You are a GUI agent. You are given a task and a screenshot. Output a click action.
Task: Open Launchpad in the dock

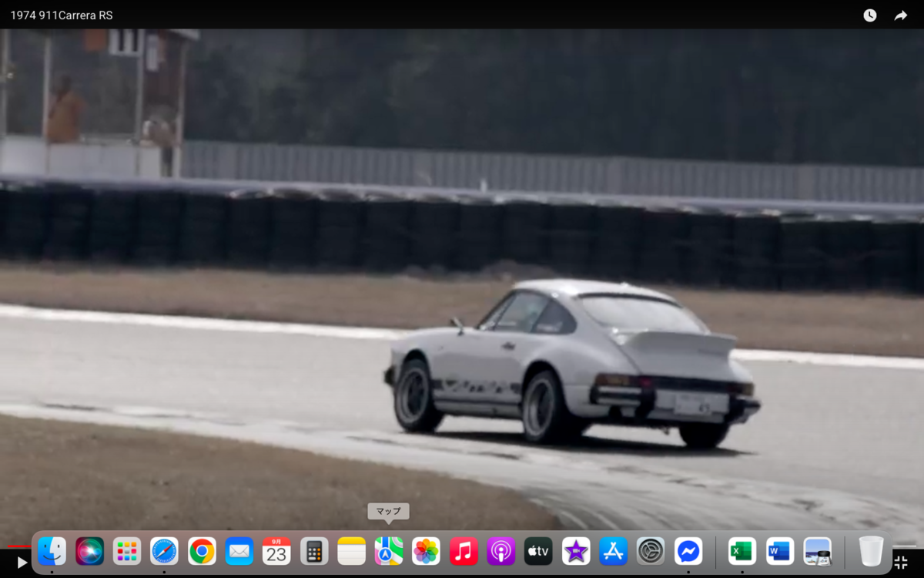(x=127, y=551)
